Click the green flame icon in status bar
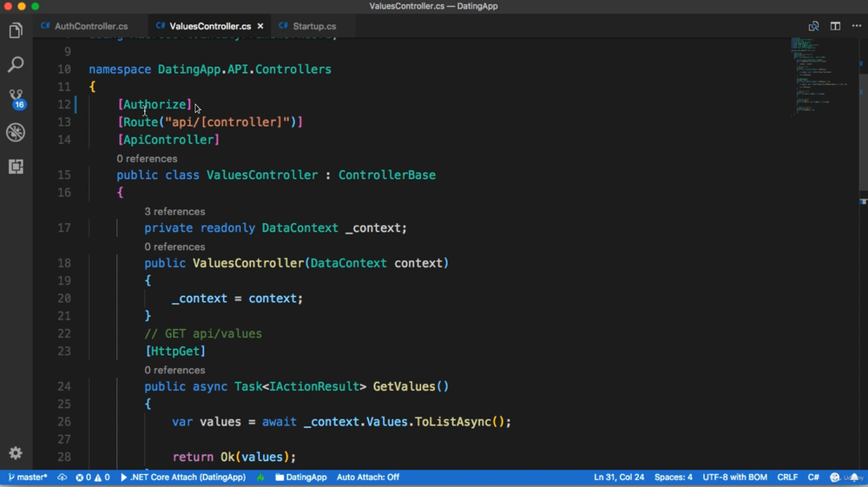Viewport: 868px width, 487px height. (260, 477)
